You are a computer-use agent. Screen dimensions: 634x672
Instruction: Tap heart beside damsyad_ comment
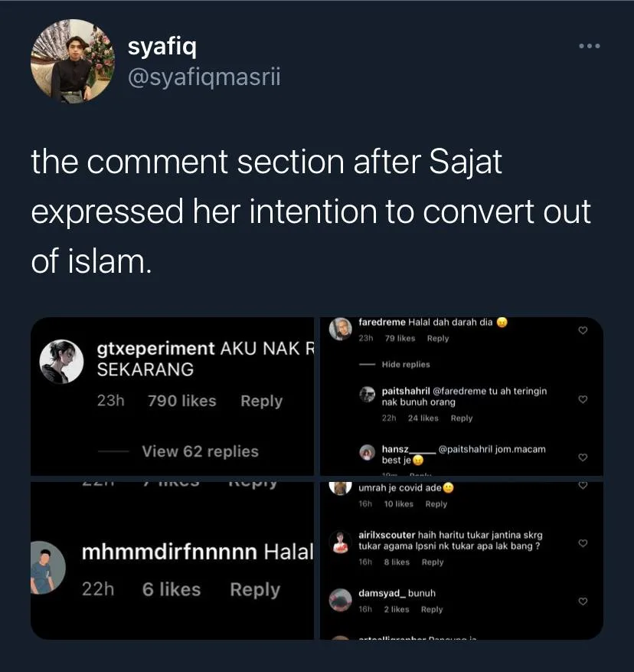pos(583,600)
